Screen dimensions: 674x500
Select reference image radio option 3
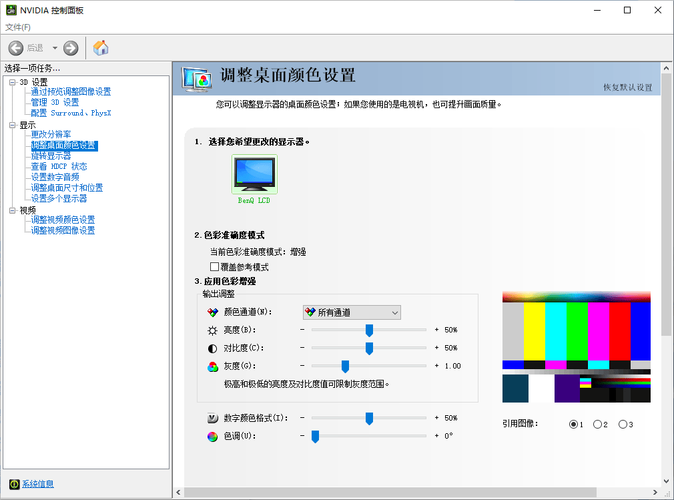point(622,424)
